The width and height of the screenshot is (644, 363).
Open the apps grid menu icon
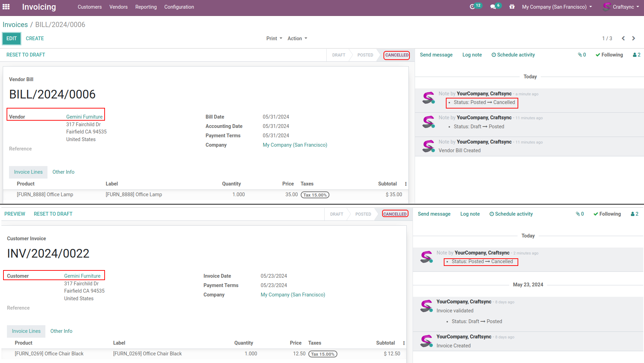(6, 7)
